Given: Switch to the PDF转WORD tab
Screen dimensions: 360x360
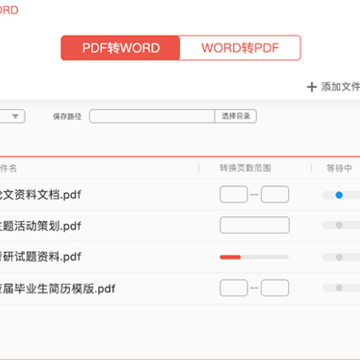Looking at the screenshot, I should click(121, 48).
